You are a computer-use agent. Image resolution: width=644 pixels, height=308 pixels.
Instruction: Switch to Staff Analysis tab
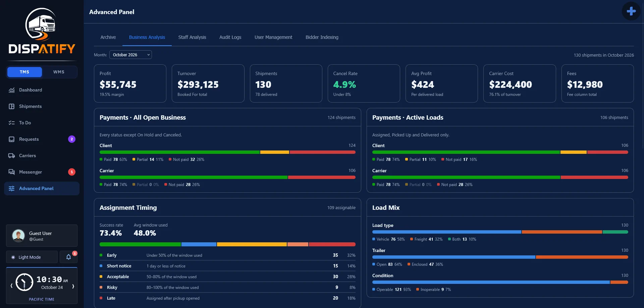[192, 37]
